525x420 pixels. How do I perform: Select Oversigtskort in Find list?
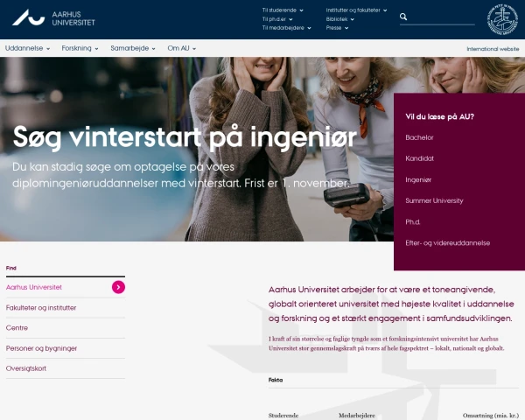click(x=26, y=368)
